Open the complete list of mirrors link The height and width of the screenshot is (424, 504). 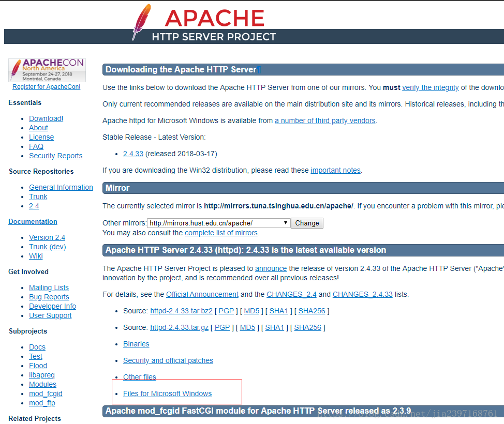tap(221, 233)
